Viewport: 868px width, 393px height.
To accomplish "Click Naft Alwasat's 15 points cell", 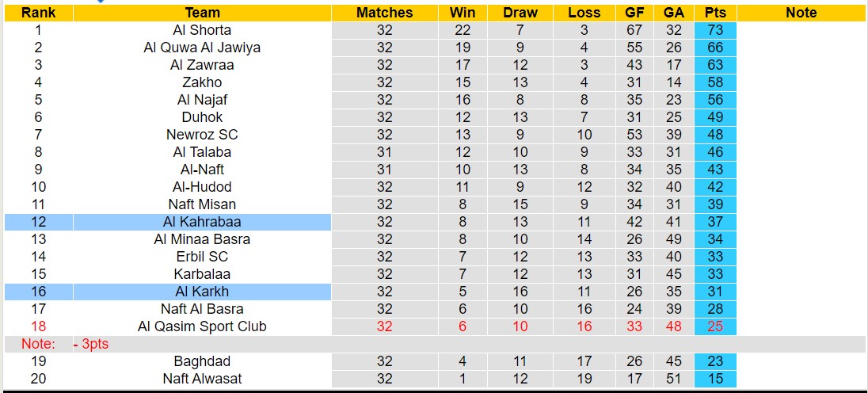I will [715, 379].
